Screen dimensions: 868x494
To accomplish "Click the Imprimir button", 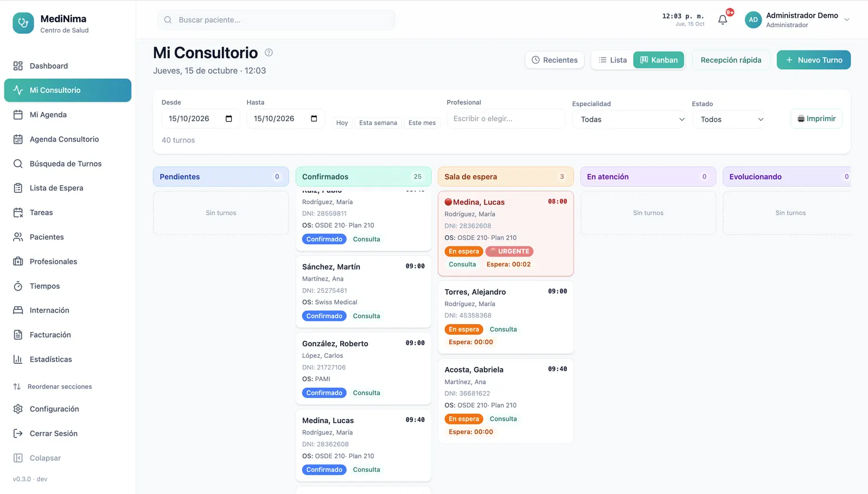I will coord(816,118).
